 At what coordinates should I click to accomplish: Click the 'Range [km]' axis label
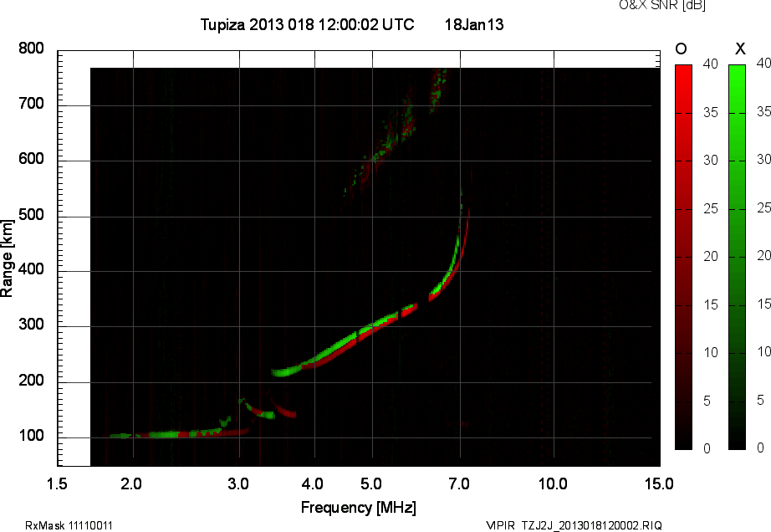(7, 258)
